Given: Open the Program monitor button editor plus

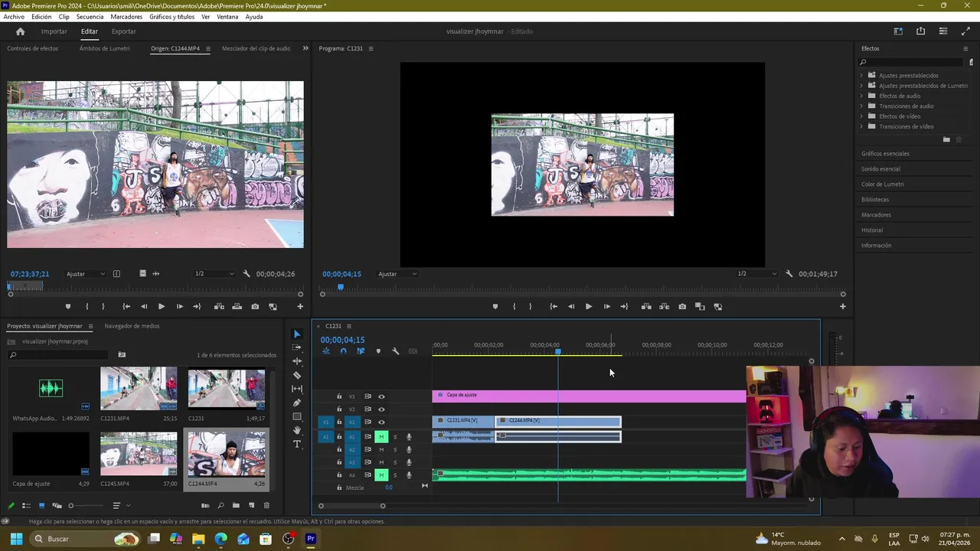Looking at the screenshot, I should (843, 307).
